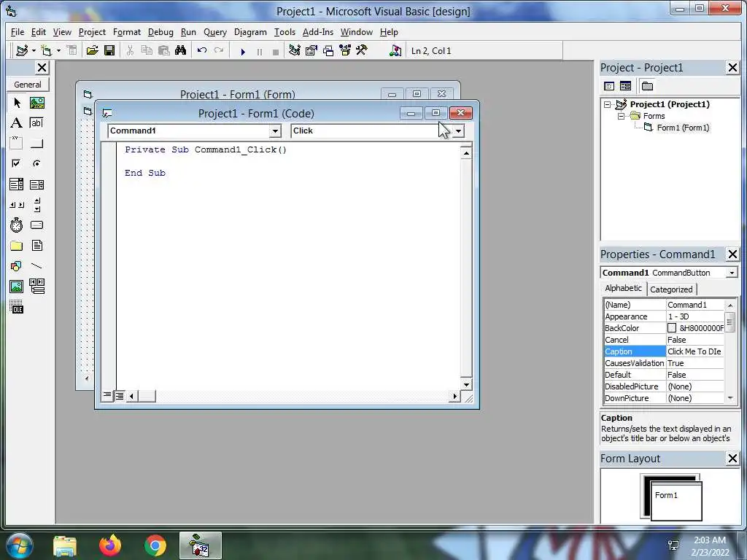Select the TextBox control tool
The height and width of the screenshot is (560, 747).
[x=36, y=122]
